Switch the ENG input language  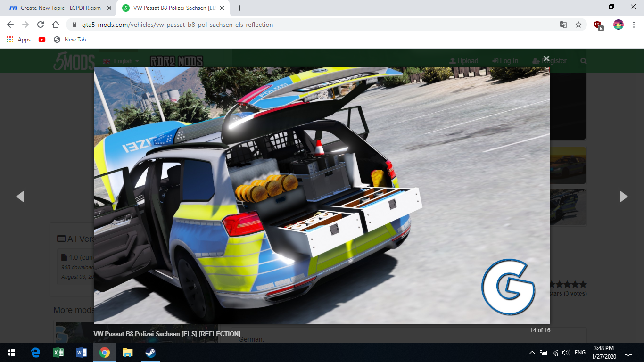tap(580, 353)
